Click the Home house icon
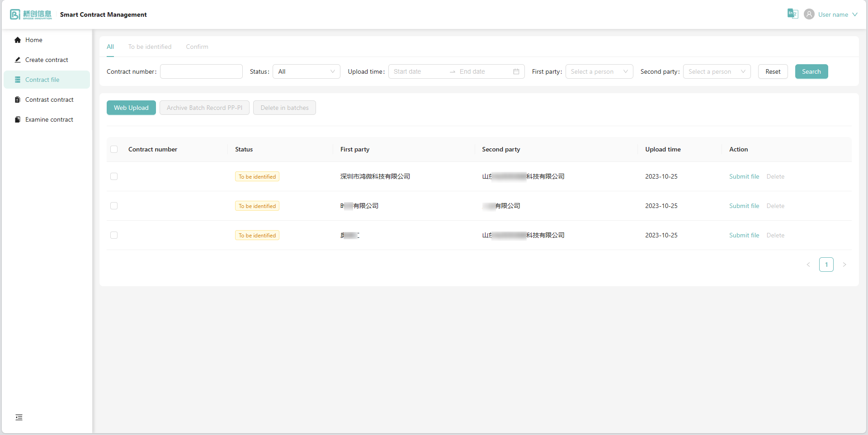 click(18, 40)
